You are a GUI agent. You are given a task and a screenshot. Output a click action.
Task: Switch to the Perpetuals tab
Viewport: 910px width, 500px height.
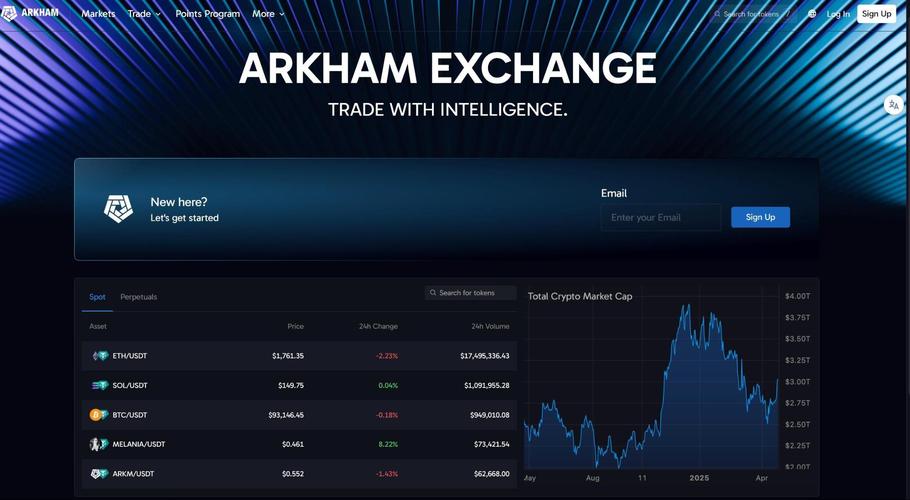click(x=138, y=297)
